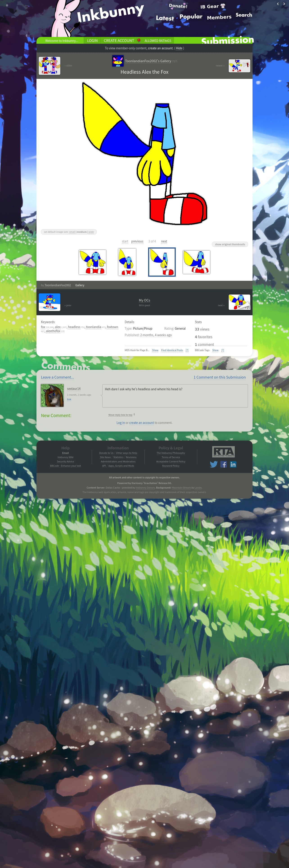The height and width of the screenshot is (868, 289).
Task: Open the newer submission thumbnail
Action: [239, 66]
